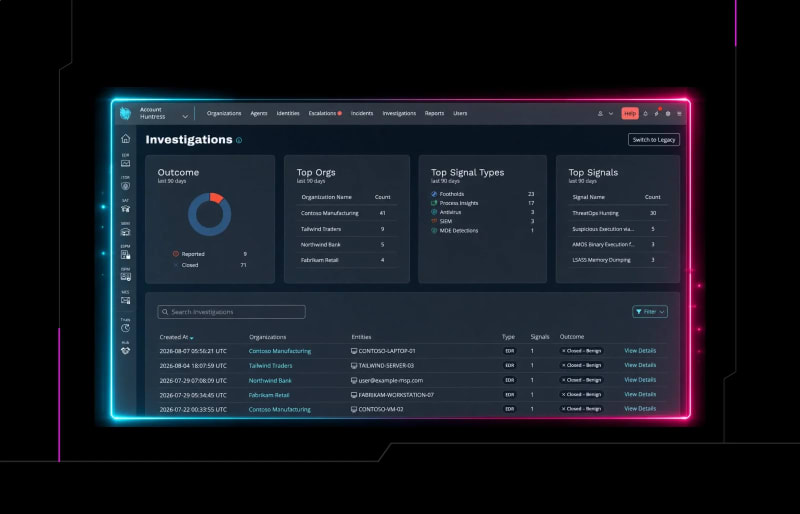Click Northwind Bank in Top Orgs card
Screen dimensions: 800x514
click(x=320, y=244)
